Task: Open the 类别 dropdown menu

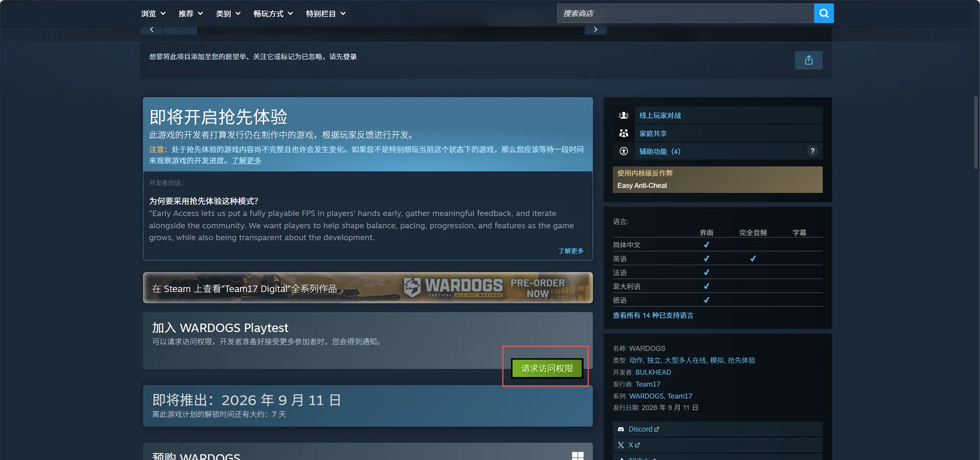Action: [228, 14]
